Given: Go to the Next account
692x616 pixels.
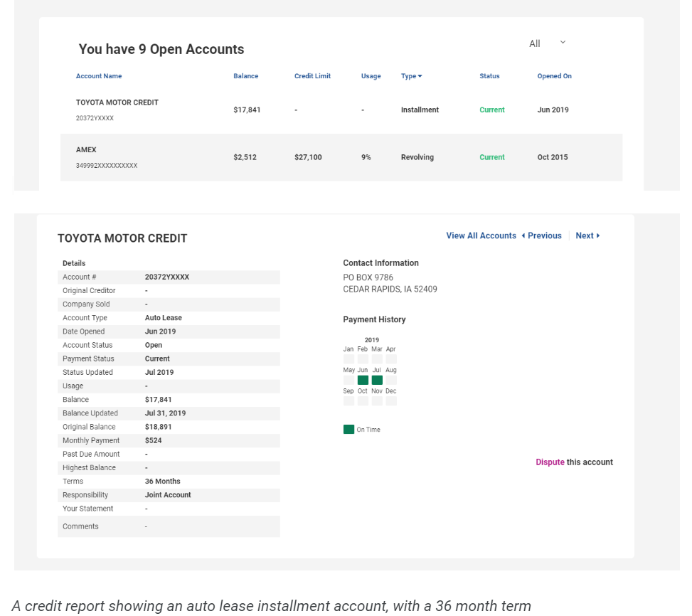Looking at the screenshot, I should click(x=587, y=235).
